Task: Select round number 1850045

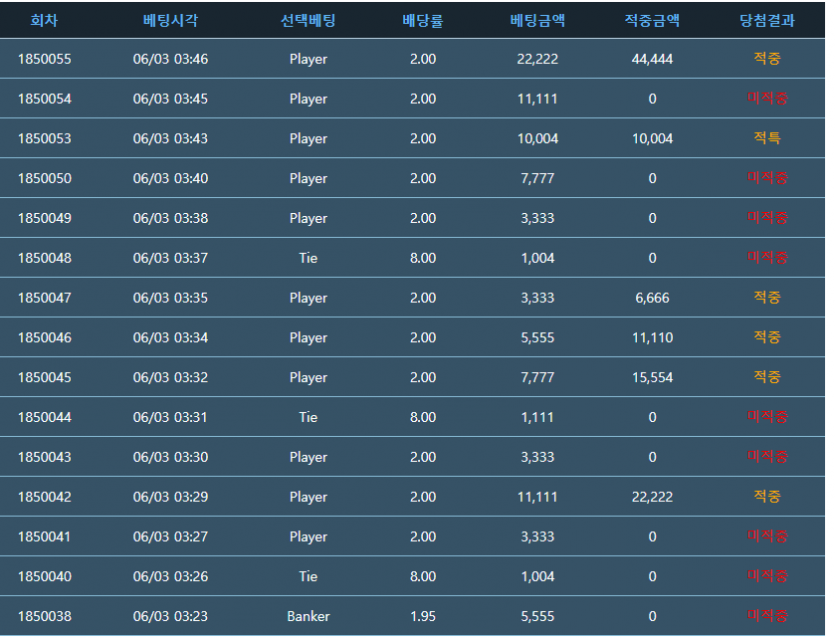Action: (x=44, y=377)
